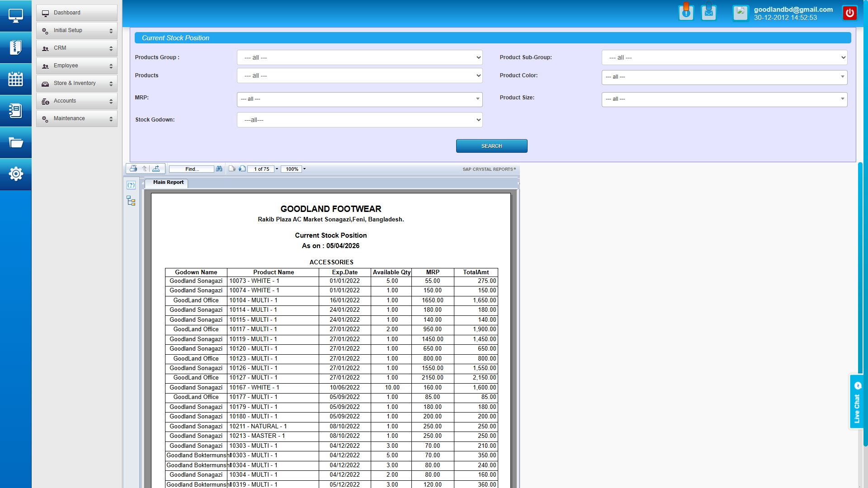Open the Products Group dropdown

click(x=359, y=57)
